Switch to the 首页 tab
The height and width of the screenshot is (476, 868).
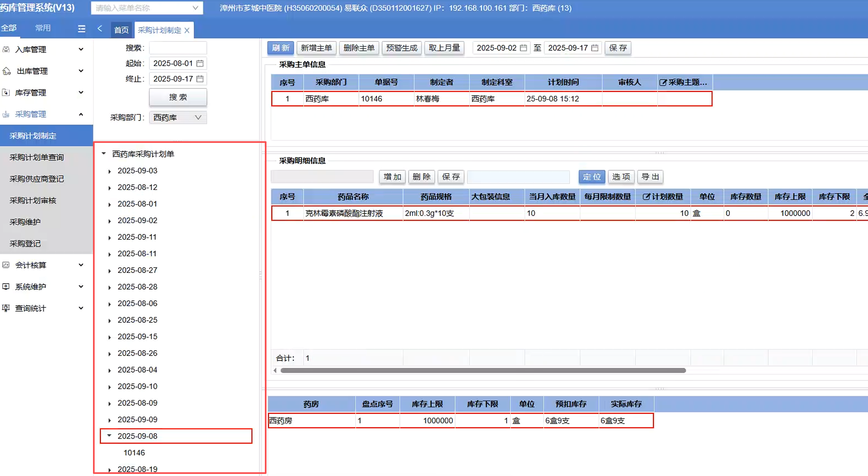(121, 30)
